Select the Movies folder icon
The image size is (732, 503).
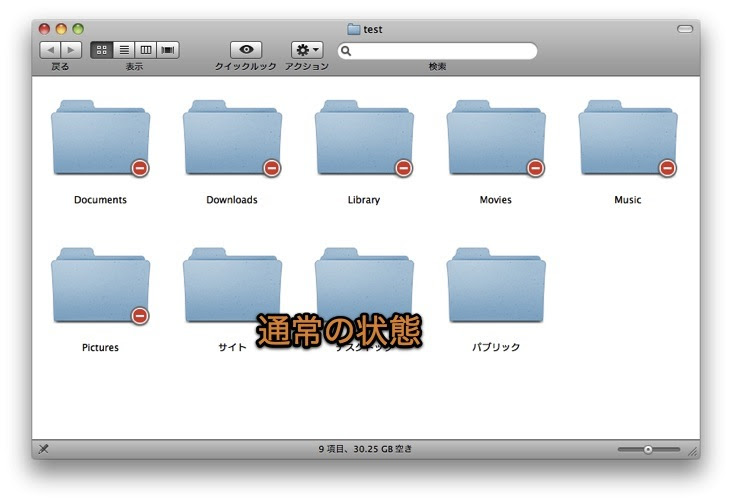pos(496,138)
